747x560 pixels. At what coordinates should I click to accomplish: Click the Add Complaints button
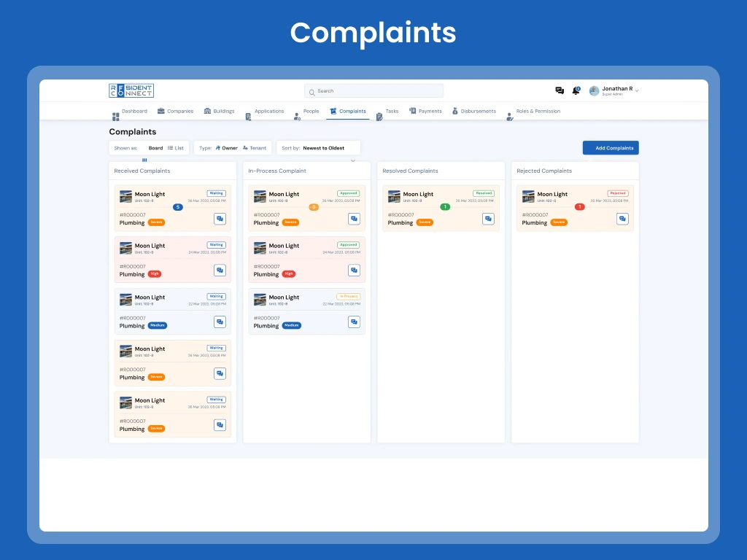611,148
